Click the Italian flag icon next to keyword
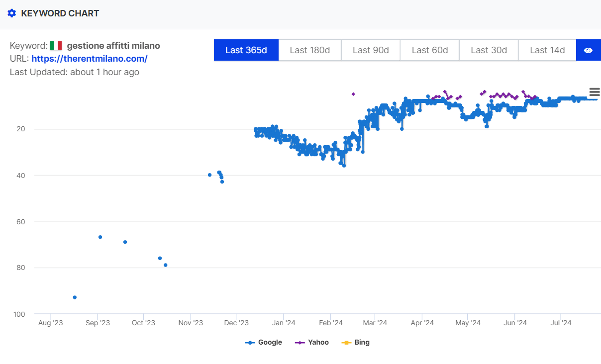The image size is (601, 364). (56, 46)
